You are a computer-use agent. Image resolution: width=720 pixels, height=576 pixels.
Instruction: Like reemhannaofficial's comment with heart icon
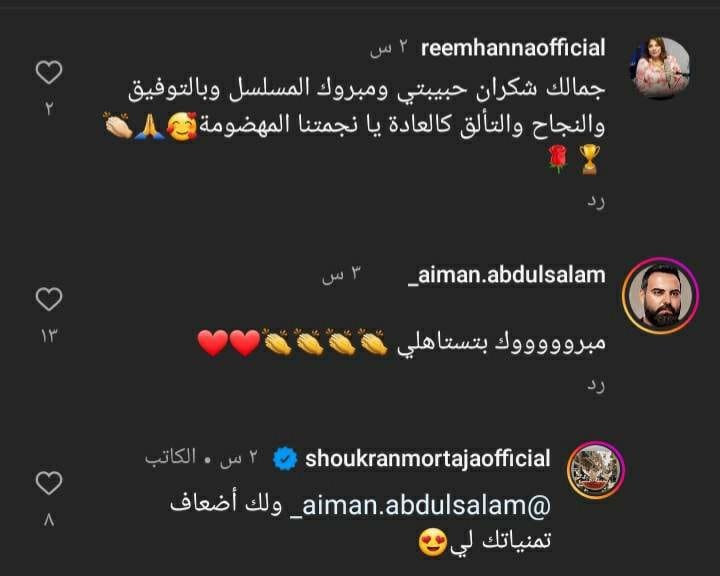[49, 73]
